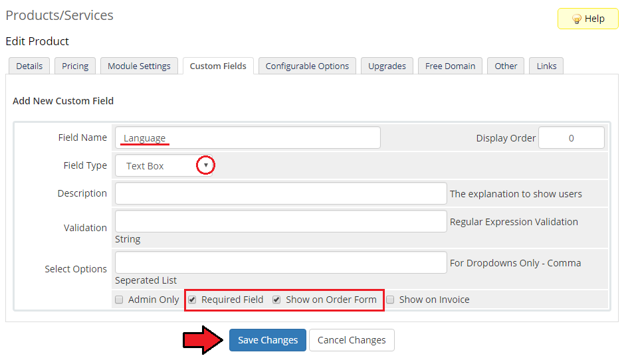Click 'The explanation to show users' text
The width and height of the screenshot is (628, 364).
pyautogui.click(x=516, y=194)
